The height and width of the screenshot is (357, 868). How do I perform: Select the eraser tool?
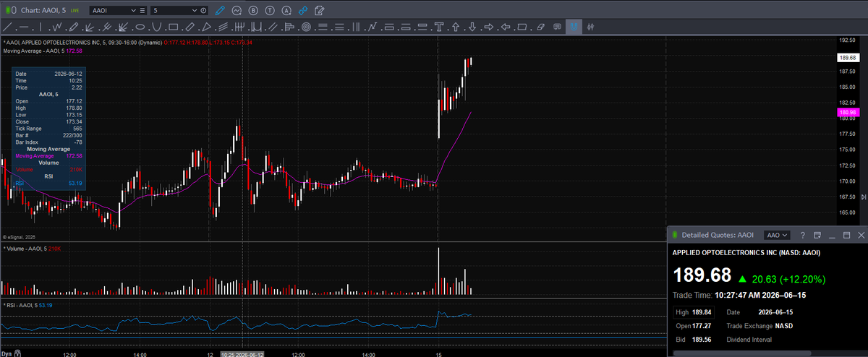click(541, 27)
